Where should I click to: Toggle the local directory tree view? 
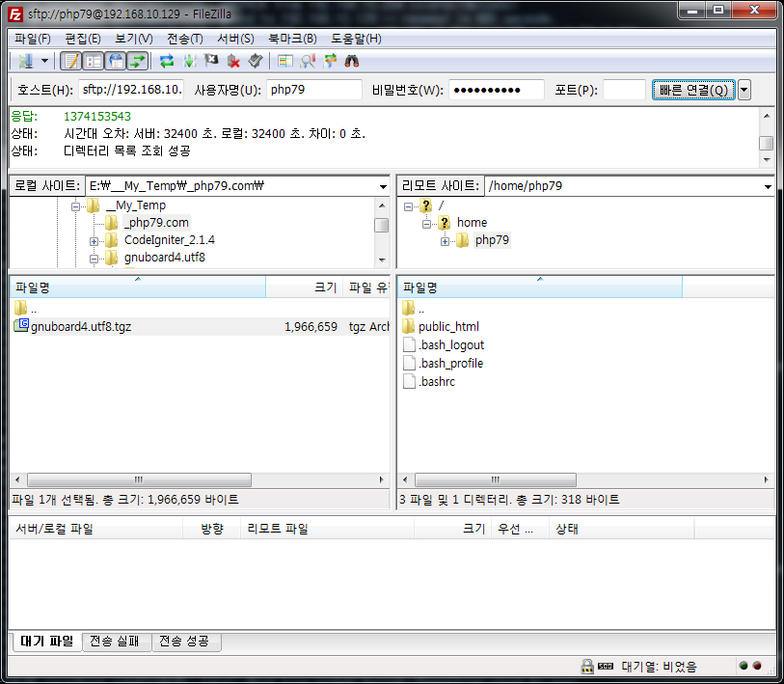(94, 61)
